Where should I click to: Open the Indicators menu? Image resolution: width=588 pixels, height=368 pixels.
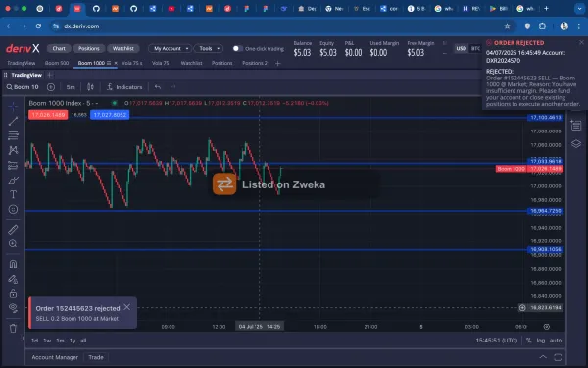click(x=124, y=87)
